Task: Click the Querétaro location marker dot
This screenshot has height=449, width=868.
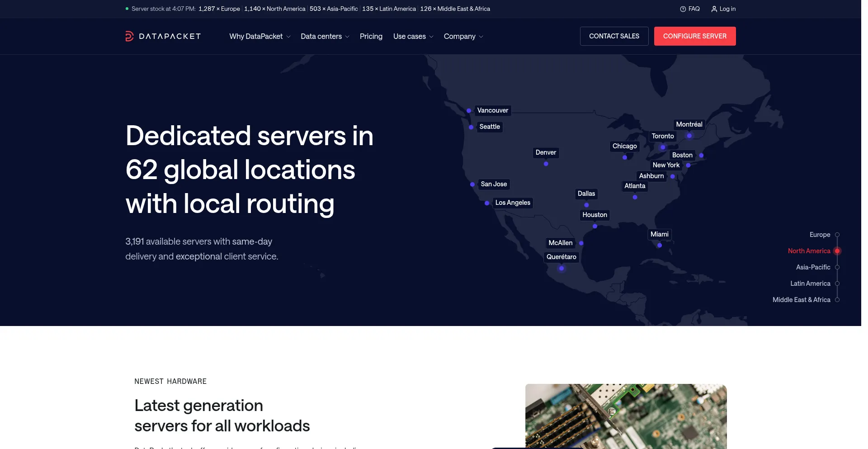Action: (561, 268)
